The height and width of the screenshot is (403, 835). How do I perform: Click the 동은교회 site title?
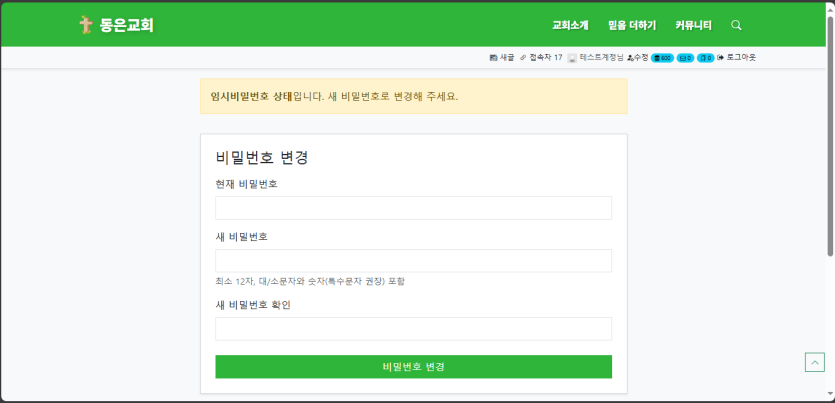tap(127, 25)
